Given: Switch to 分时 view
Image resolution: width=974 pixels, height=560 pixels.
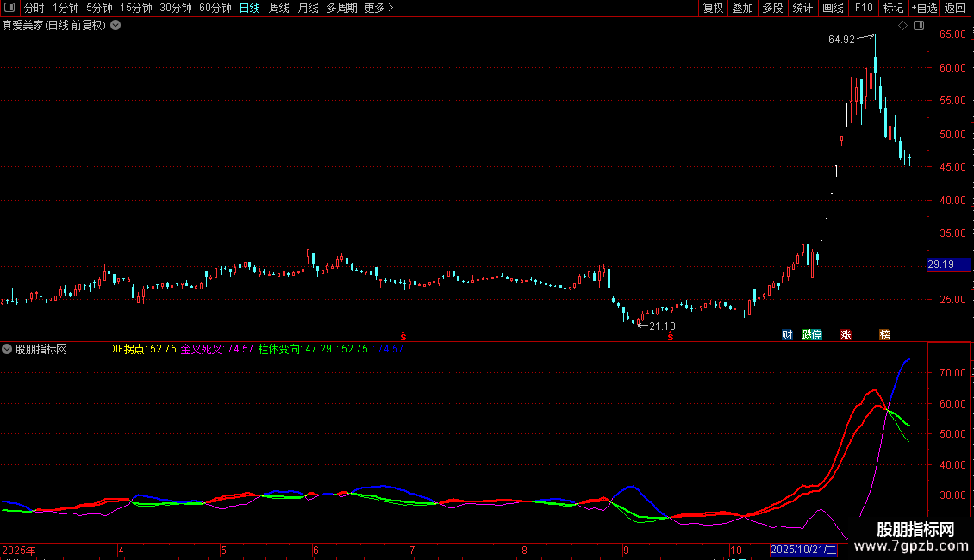Looking at the screenshot, I should tap(34, 8).
